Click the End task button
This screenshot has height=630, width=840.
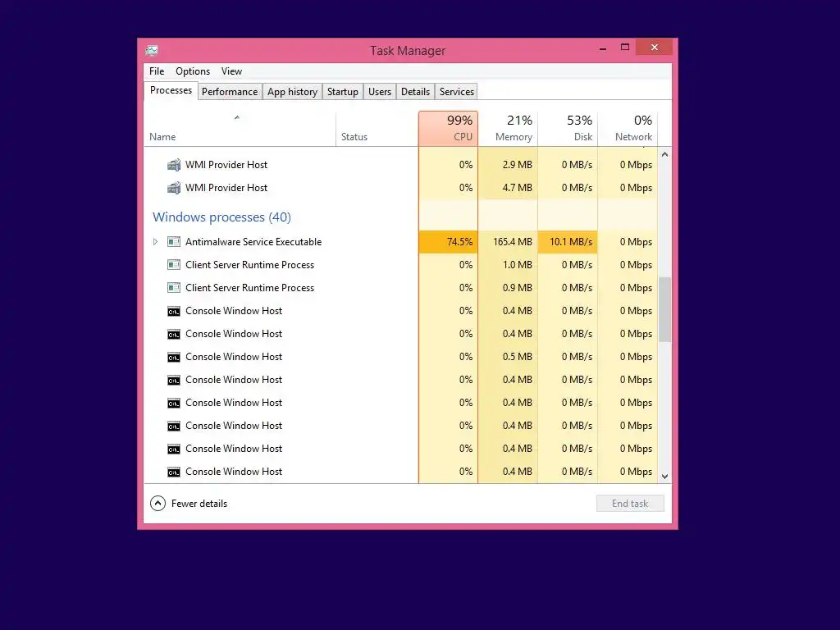click(x=630, y=504)
